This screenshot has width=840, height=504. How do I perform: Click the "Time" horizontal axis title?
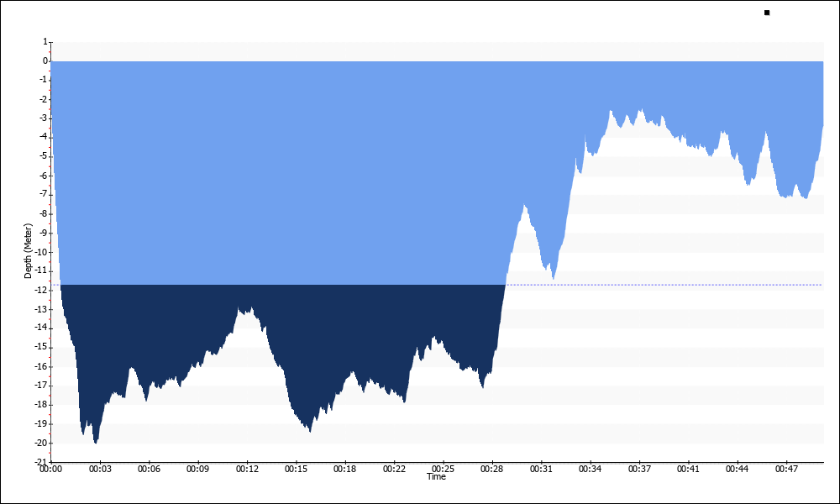pos(436,476)
